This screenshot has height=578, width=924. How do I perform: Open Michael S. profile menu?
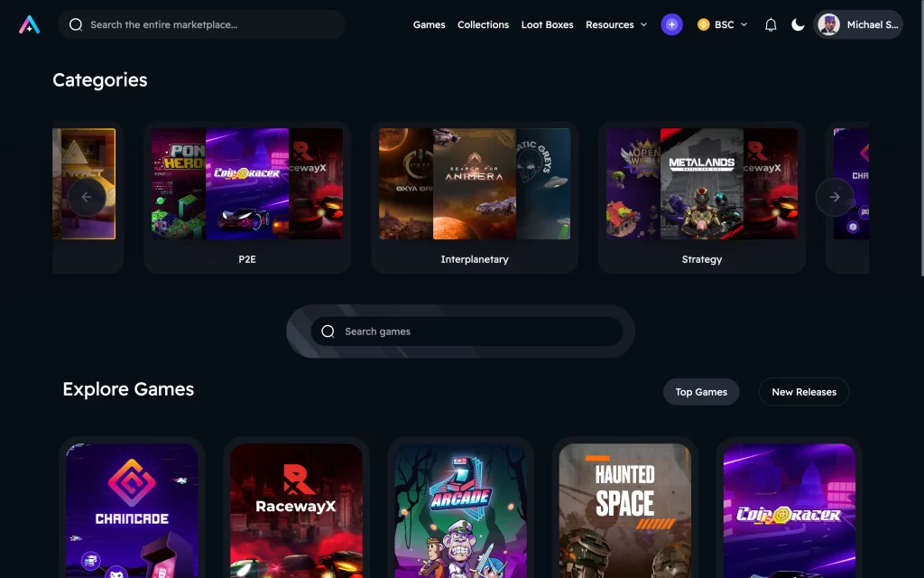(858, 24)
